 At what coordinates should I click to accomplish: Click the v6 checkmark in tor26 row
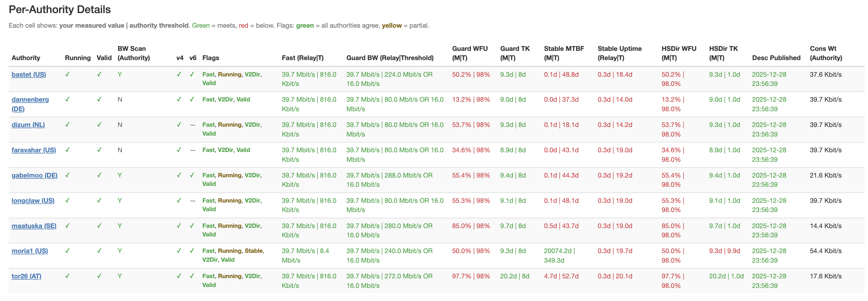192,276
